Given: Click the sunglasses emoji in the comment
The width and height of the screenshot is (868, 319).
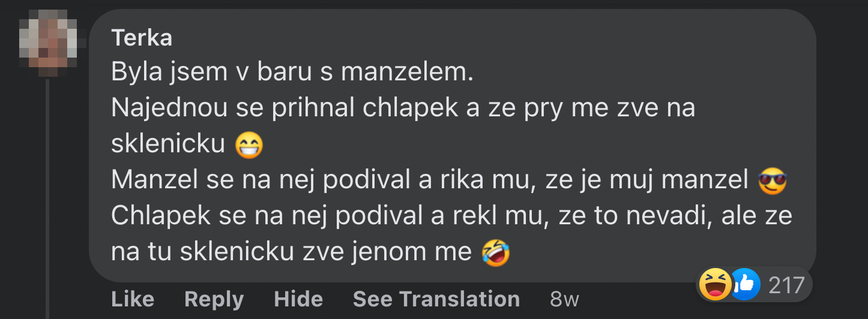Looking at the screenshot, I should (773, 181).
